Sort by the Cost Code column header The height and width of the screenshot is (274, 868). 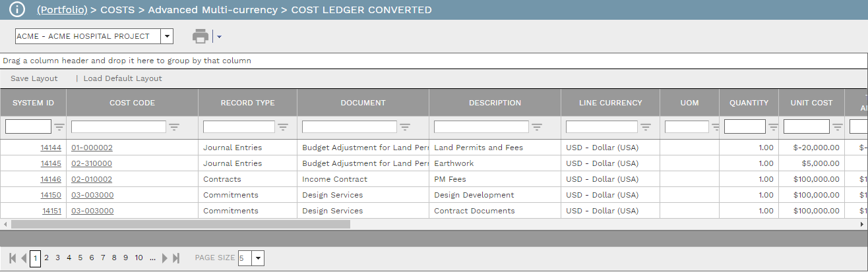pyautogui.click(x=132, y=103)
